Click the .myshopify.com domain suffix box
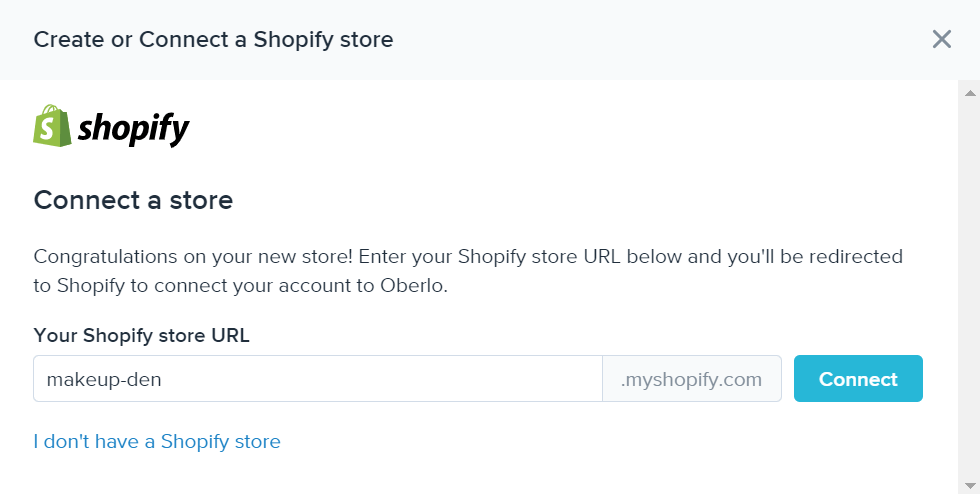Image resolution: width=980 pixels, height=494 pixels. click(692, 379)
